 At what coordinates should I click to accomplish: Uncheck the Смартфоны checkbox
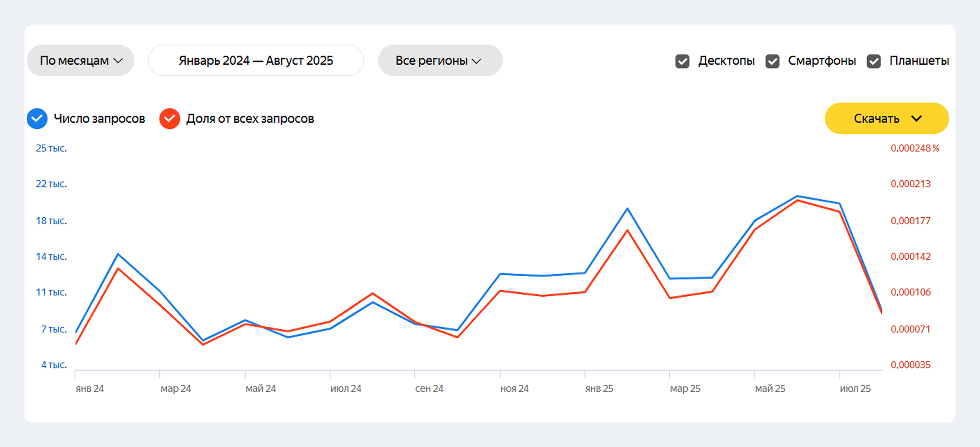tap(772, 61)
